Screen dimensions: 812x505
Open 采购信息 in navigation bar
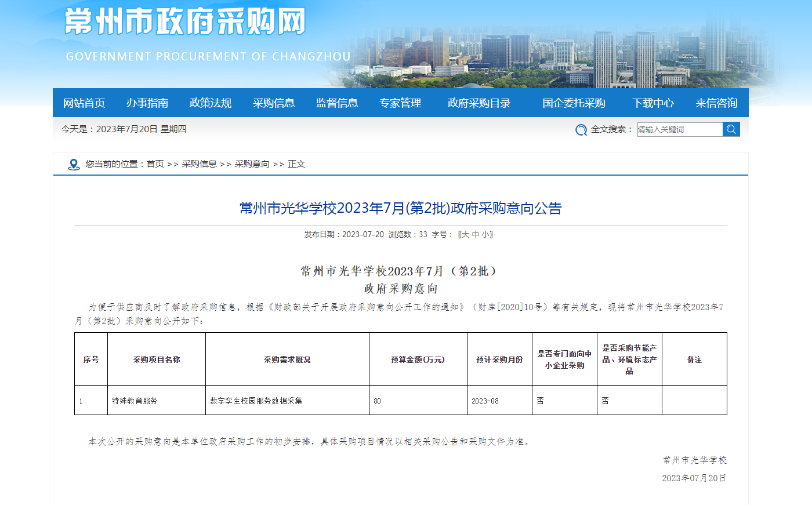click(x=274, y=103)
